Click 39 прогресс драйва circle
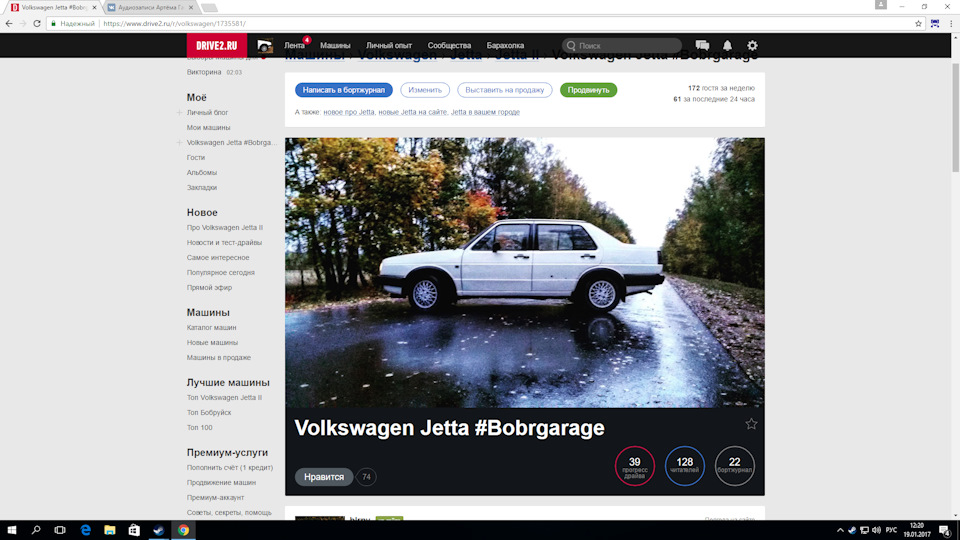The image size is (960, 540). [635, 466]
